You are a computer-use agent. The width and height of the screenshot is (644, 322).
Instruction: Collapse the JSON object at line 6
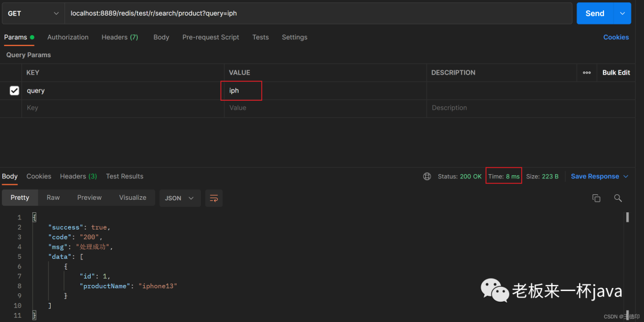click(66, 267)
